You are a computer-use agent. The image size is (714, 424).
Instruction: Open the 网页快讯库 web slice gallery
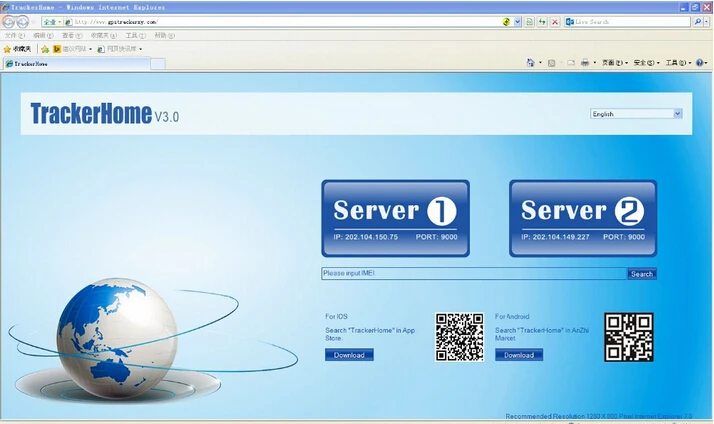(x=117, y=49)
